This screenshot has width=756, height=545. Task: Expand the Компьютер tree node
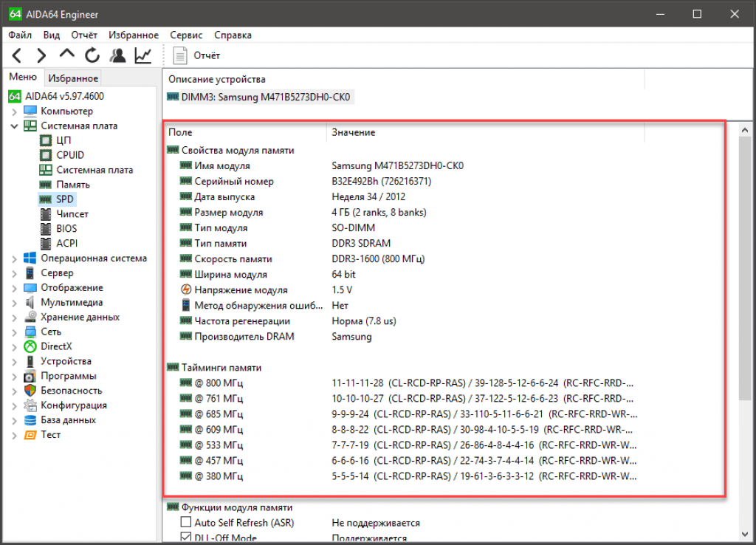(x=14, y=112)
